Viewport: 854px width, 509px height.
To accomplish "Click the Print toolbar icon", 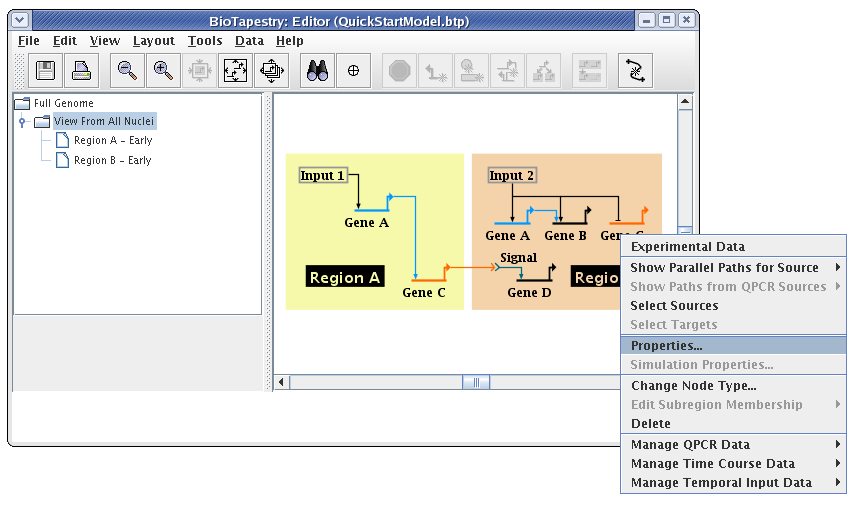I will [x=81, y=70].
